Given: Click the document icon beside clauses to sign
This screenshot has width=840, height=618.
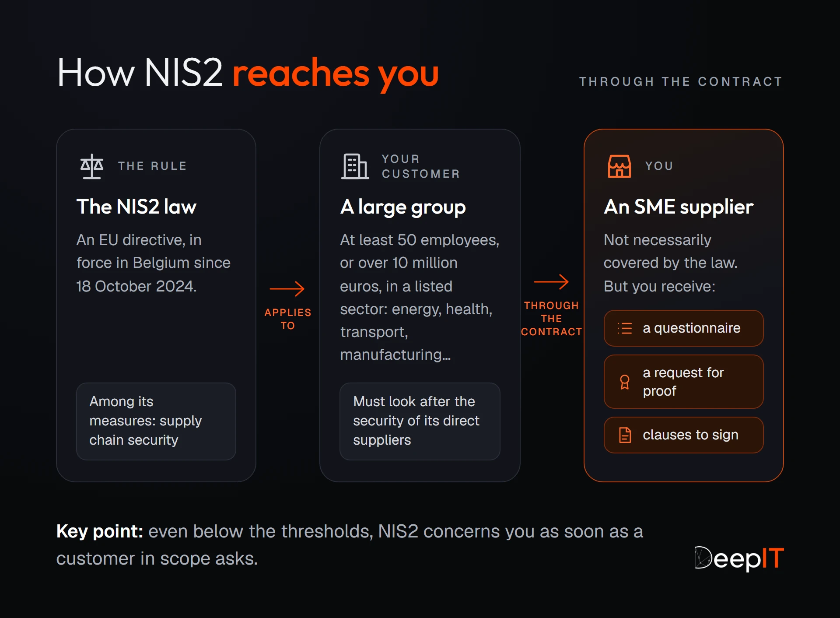Looking at the screenshot, I should [625, 435].
